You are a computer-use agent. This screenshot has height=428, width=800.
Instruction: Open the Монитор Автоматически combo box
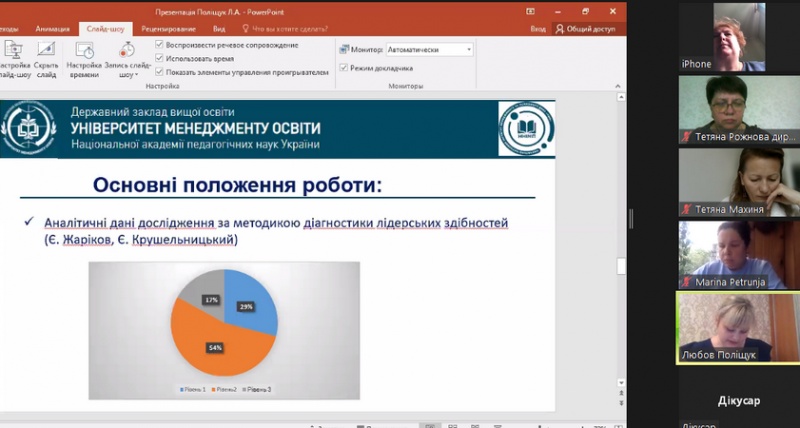click(x=430, y=49)
